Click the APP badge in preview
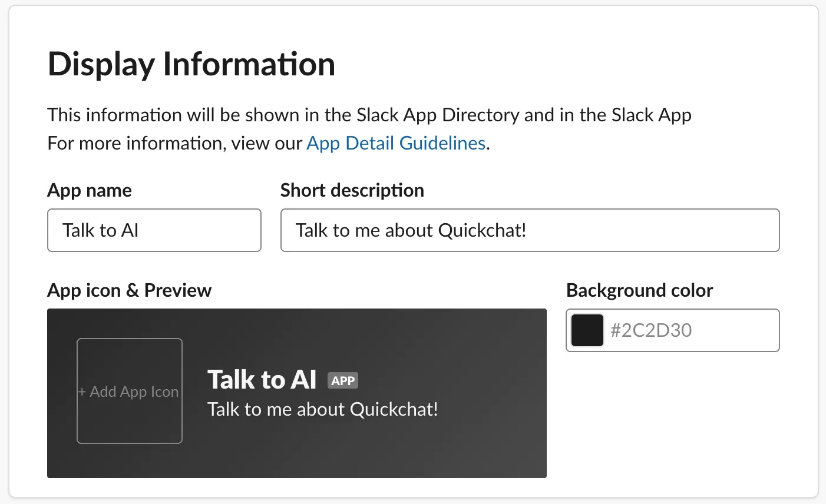Viewport: 826px width, 504px height. (343, 380)
